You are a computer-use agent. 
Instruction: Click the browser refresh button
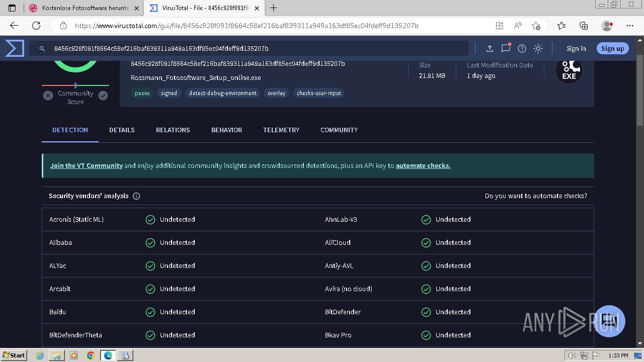point(36,26)
